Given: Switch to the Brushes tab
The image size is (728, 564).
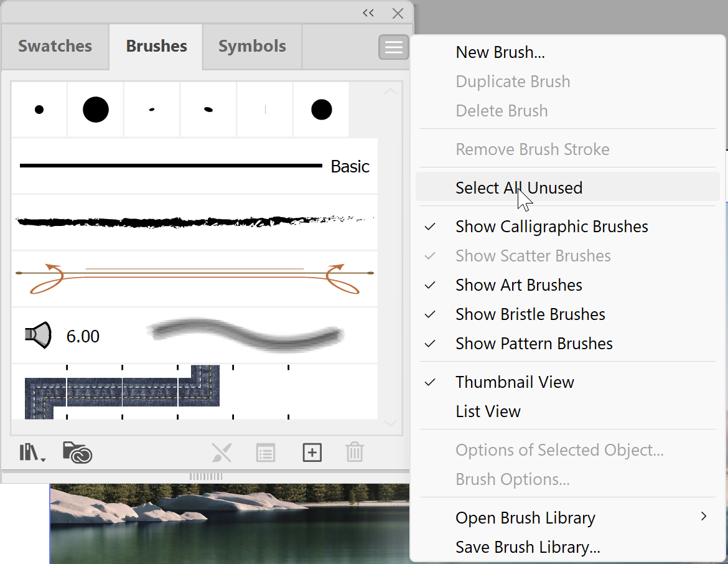Looking at the screenshot, I should 156,47.
